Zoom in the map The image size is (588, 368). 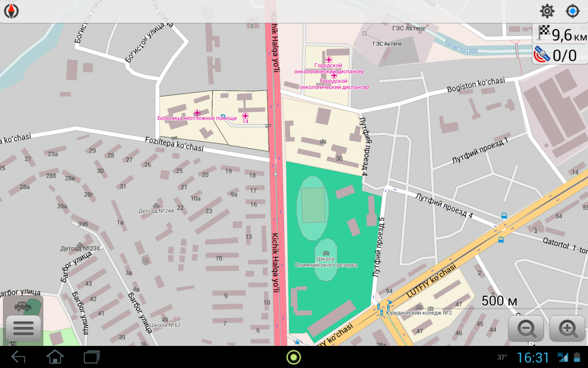click(567, 328)
